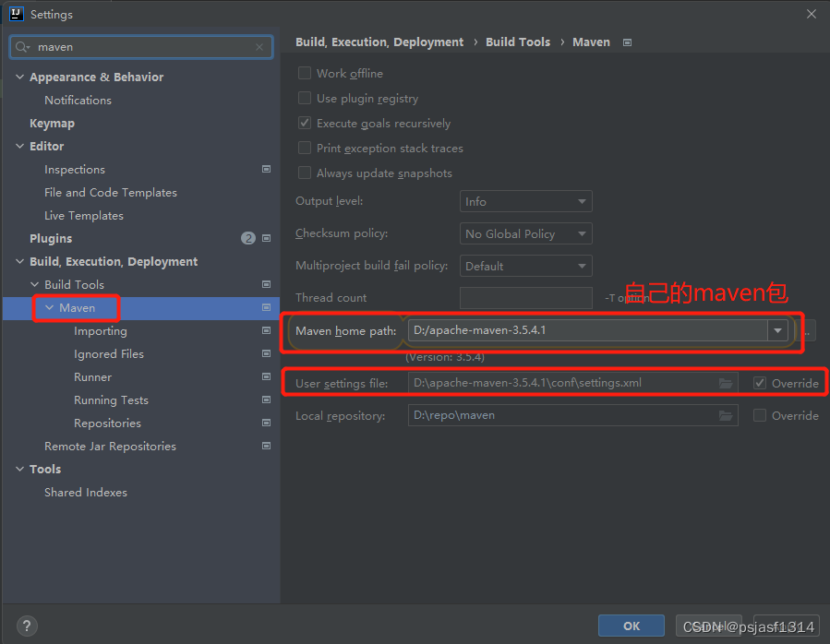Open Importing under Maven
Screen dimensions: 830x644
click(x=101, y=330)
